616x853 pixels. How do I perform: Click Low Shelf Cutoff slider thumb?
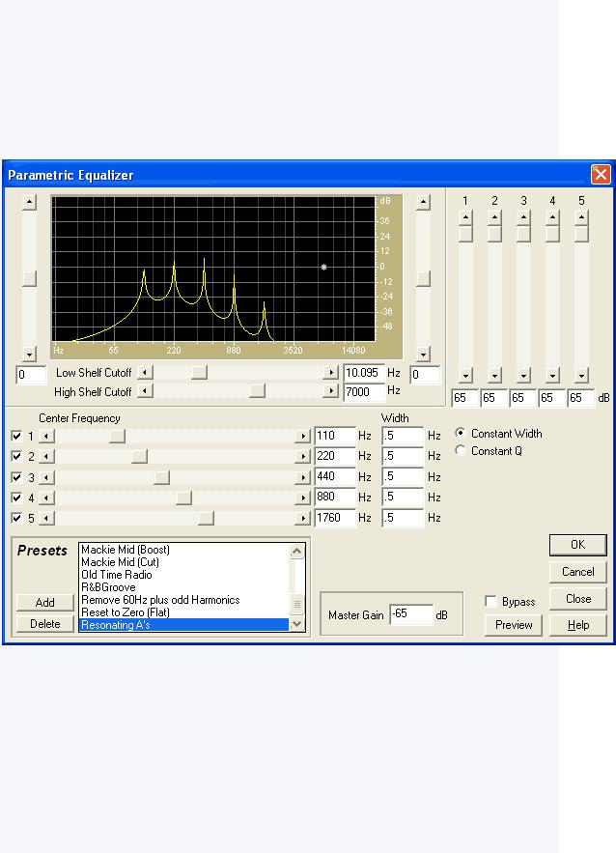point(200,373)
